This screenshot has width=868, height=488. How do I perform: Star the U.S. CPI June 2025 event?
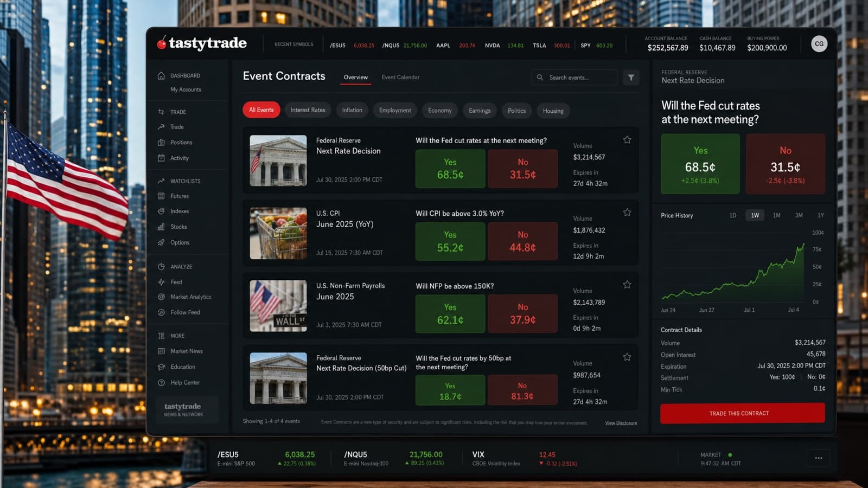pos(627,212)
